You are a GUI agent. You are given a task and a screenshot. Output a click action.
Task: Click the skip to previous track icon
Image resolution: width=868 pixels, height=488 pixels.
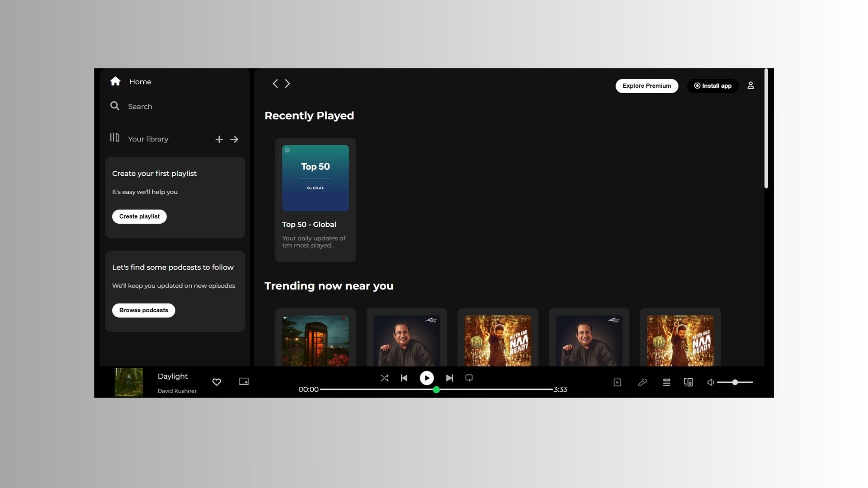tap(404, 377)
